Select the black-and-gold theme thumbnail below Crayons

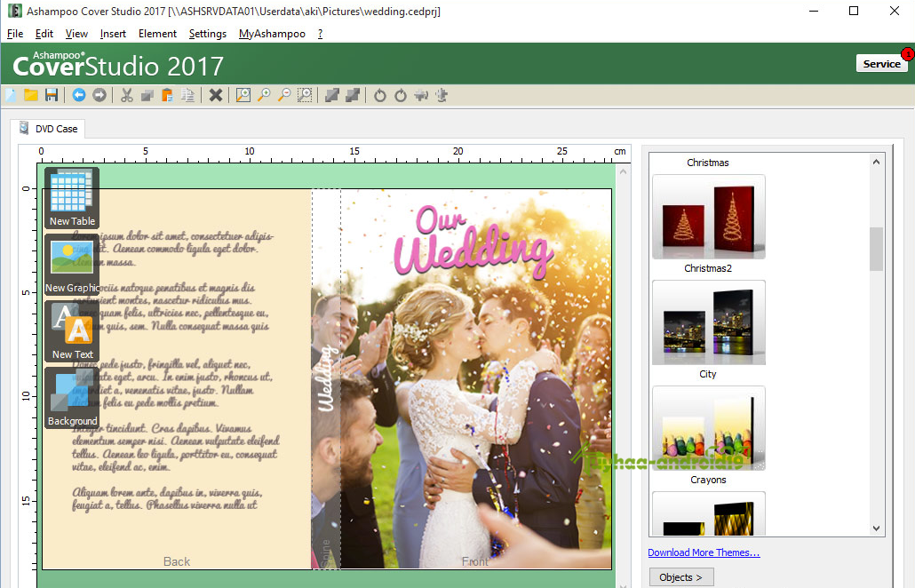(x=708, y=513)
